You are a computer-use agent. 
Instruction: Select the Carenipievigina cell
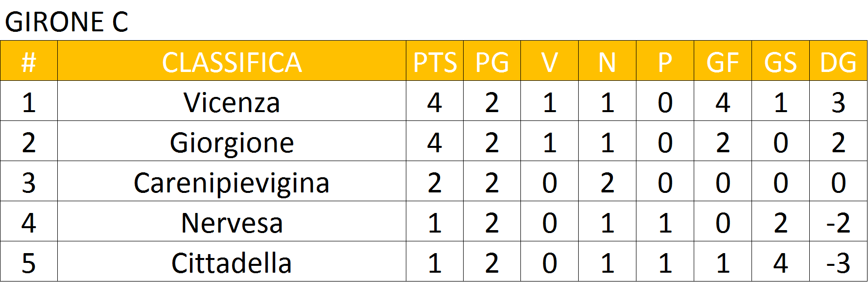232,182
